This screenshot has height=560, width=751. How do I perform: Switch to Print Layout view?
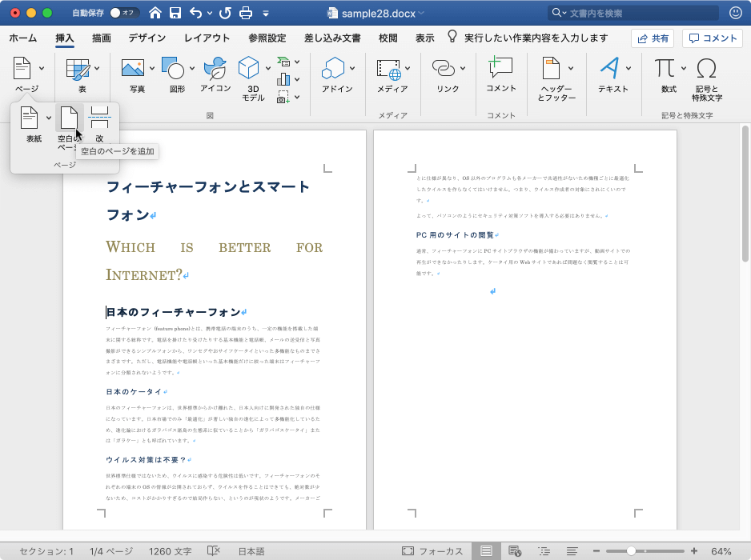486,551
